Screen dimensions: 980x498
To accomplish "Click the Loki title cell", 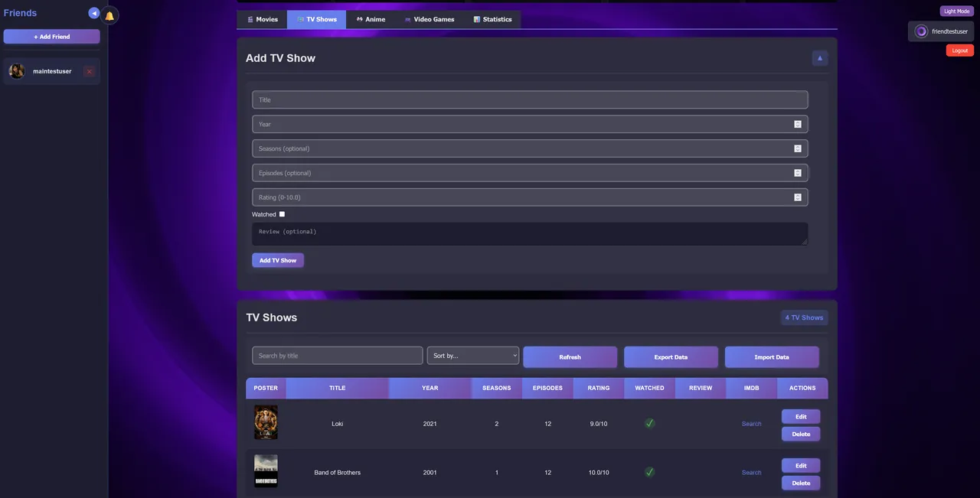I will click(338, 424).
